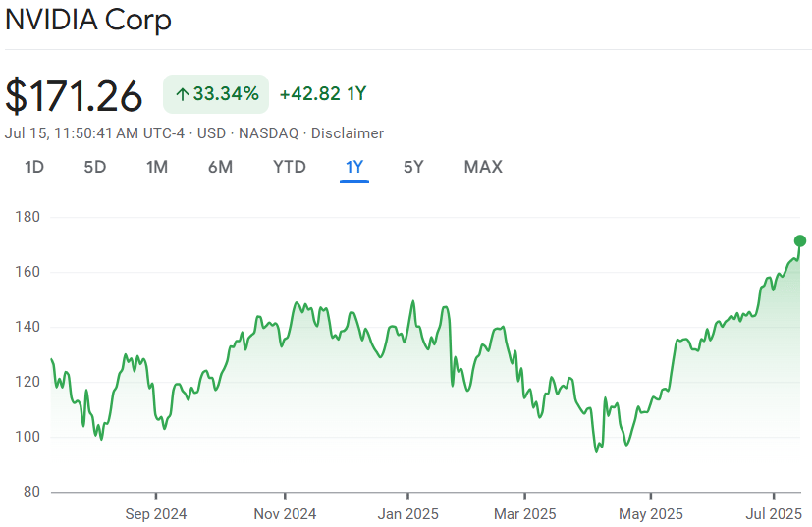Click the Jan 2025 axis label
The image size is (812, 527).
pos(408,514)
